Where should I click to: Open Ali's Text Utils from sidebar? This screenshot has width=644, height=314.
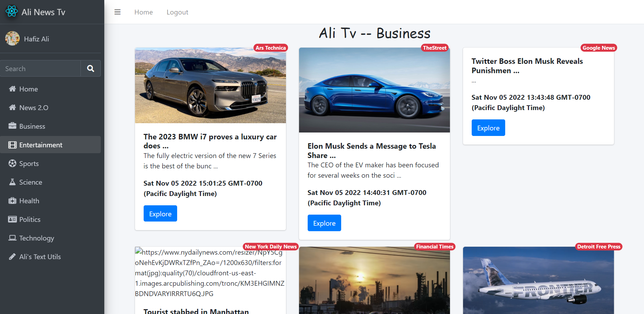point(40,257)
